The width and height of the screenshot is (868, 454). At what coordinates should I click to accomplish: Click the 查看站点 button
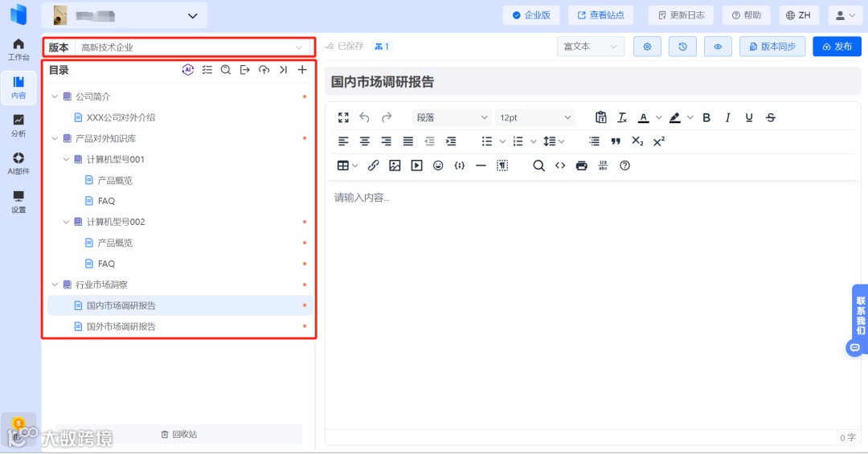click(x=600, y=15)
